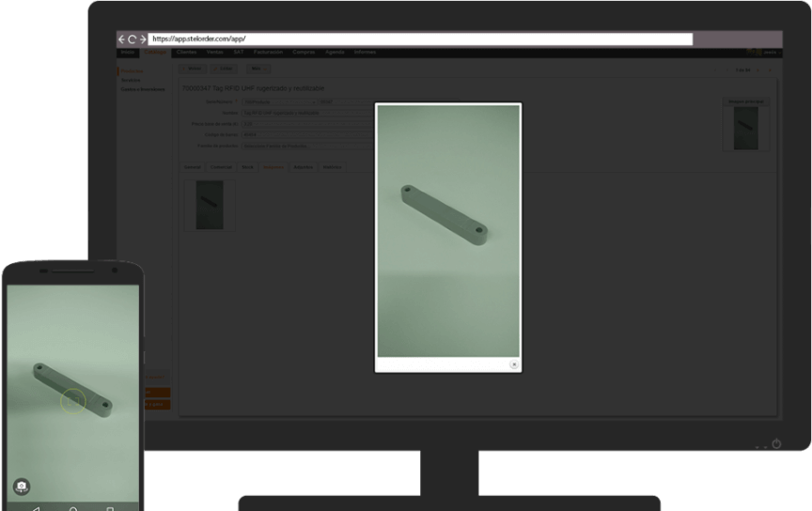Switch to the General tab
812x511 pixels.
pyautogui.click(x=192, y=167)
